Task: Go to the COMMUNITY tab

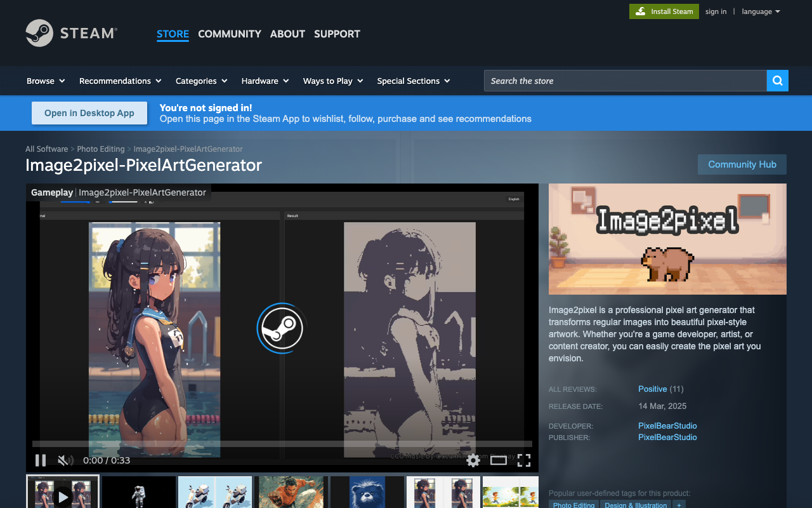Action: pyautogui.click(x=230, y=34)
